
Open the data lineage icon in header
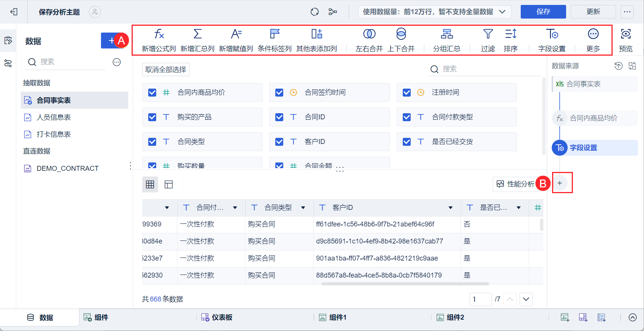tap(333, 12)
